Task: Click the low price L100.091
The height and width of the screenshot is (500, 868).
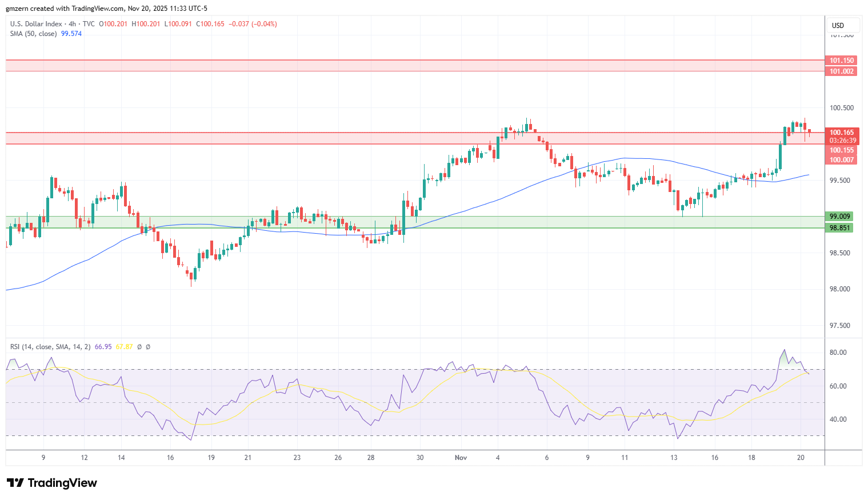Action: pyautogui.click(x=178, y=24)
